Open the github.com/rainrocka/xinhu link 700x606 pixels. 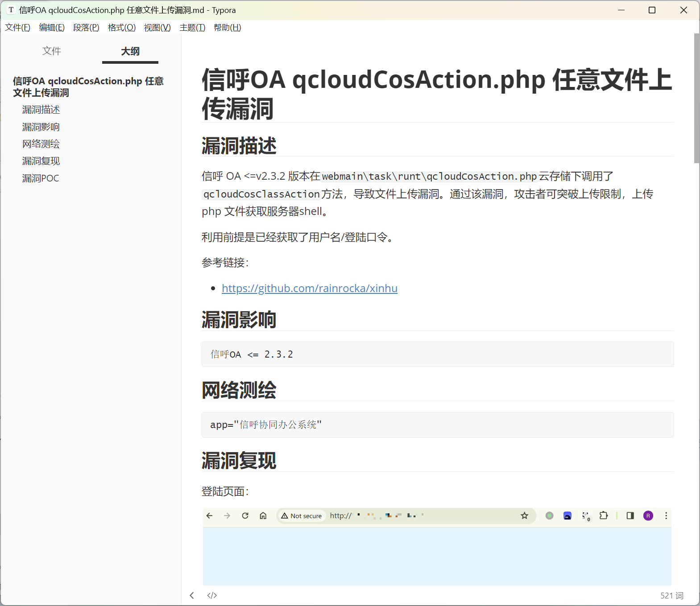310,289
